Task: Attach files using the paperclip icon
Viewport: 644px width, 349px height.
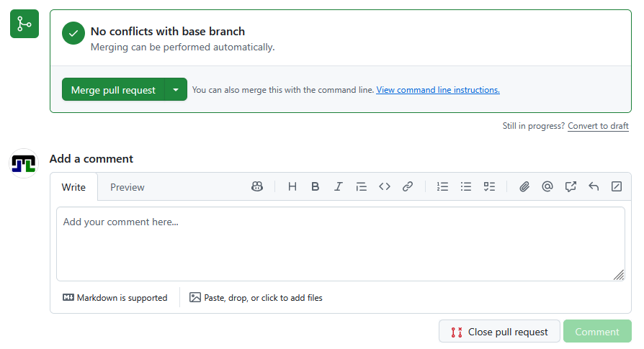Action: (x=524, y=186)
